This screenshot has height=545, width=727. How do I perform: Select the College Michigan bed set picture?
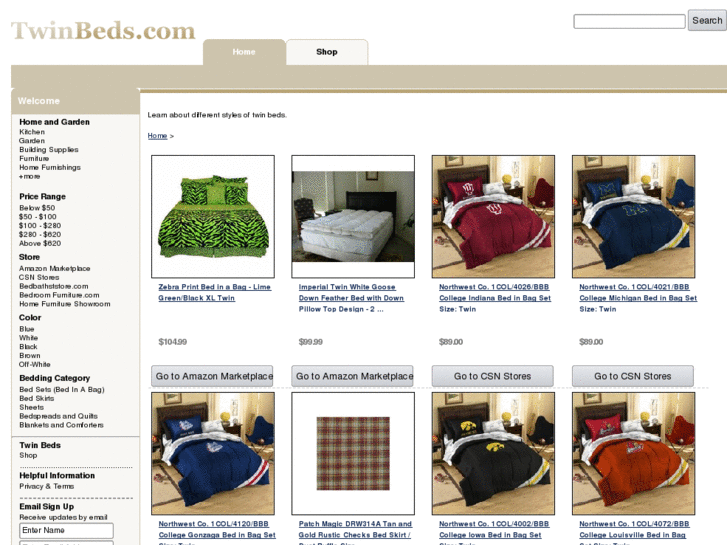point(633,217)
